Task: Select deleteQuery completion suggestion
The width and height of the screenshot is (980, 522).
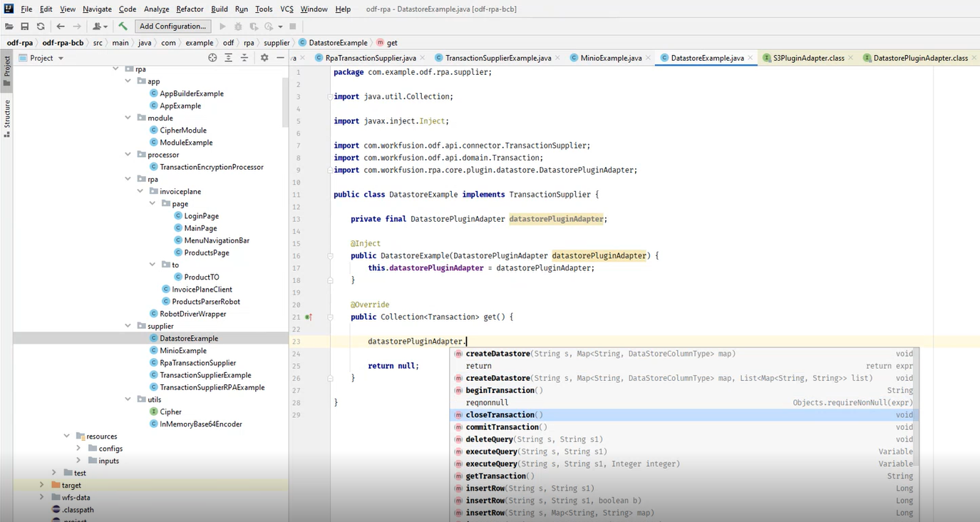Action: click(x=684, y=439)
